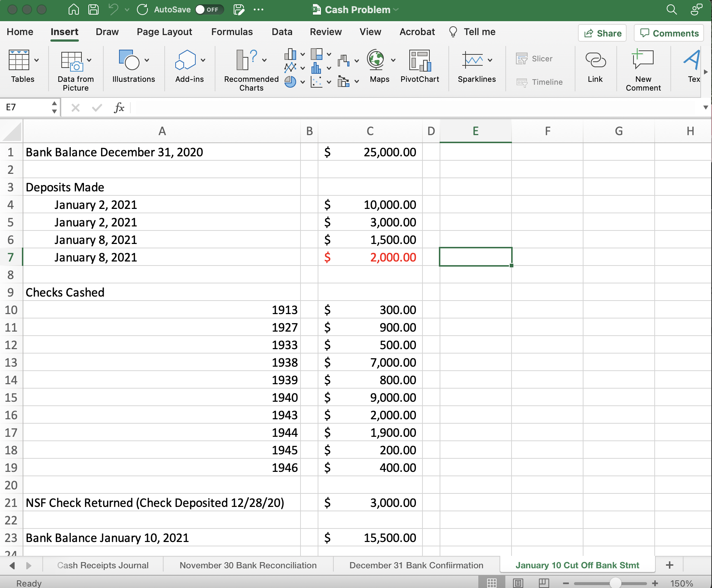The height and width of the screenshot is (588, 712).
Task: Expand the Tables dropdown arrow
Action: pyautogui.click(x=37, y=60)
